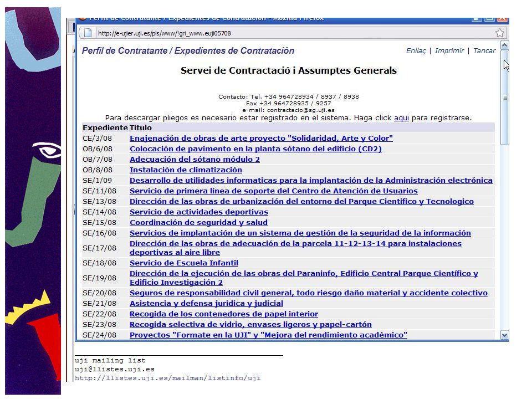
Task: Open Instalación de climatización link
Action: click(x=186, y=170)
